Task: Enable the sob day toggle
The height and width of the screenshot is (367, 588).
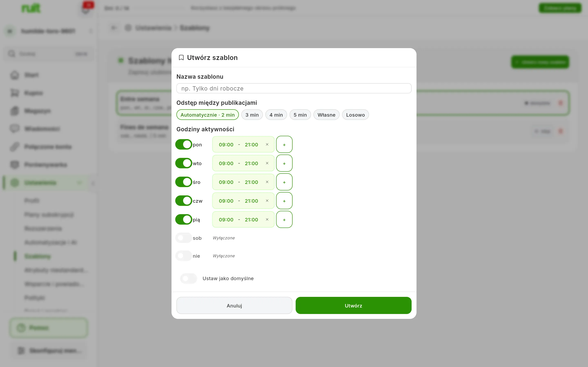Action: coord(184,238)
